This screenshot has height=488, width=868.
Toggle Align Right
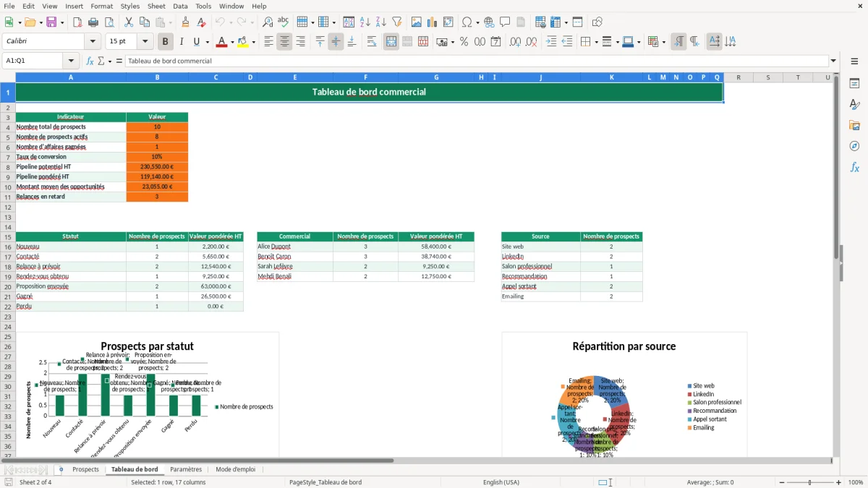pyautogui.click(x=300, y=42)
